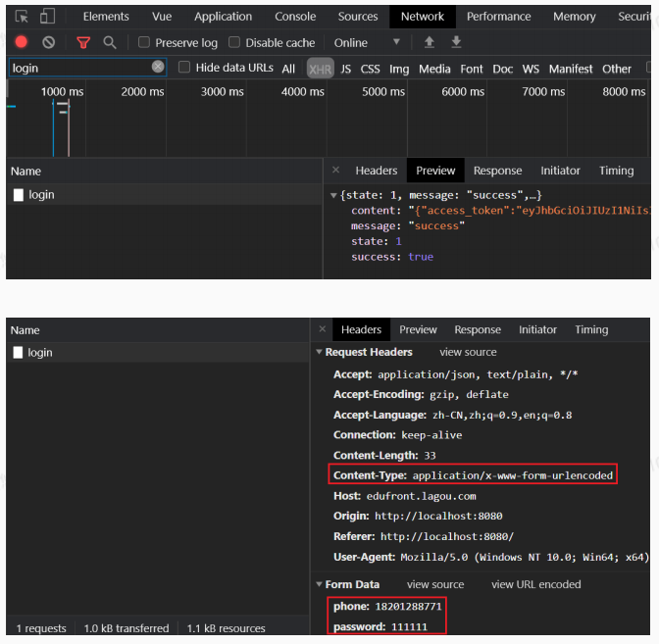Stop recording network log red button
The image size is (659, 644).
[22, 43]
